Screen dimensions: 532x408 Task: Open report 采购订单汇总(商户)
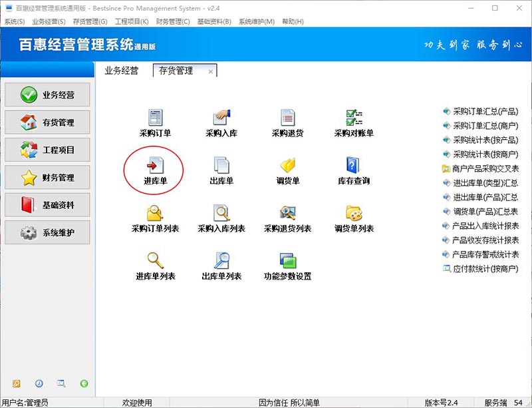[481, 126]
